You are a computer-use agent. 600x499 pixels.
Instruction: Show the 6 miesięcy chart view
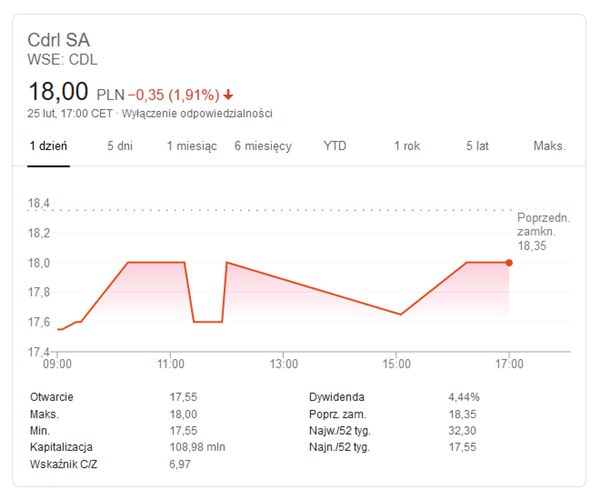click(263, 146)
